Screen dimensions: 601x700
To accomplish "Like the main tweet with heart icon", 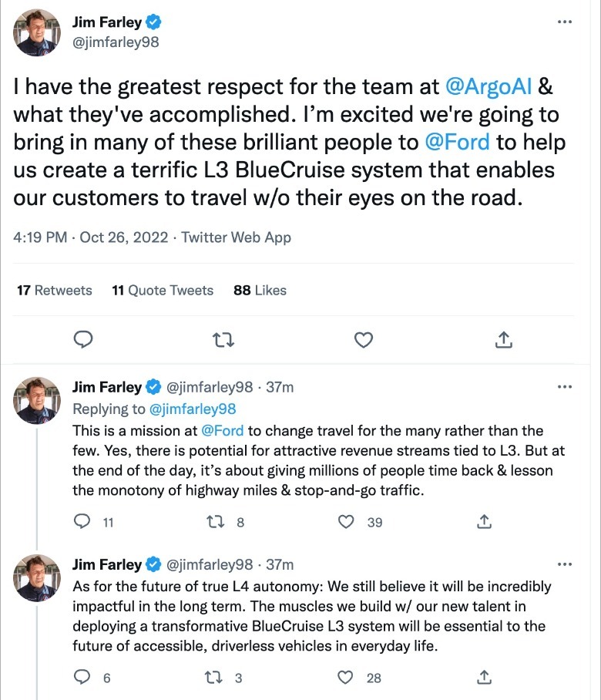I will coord(363,339).
